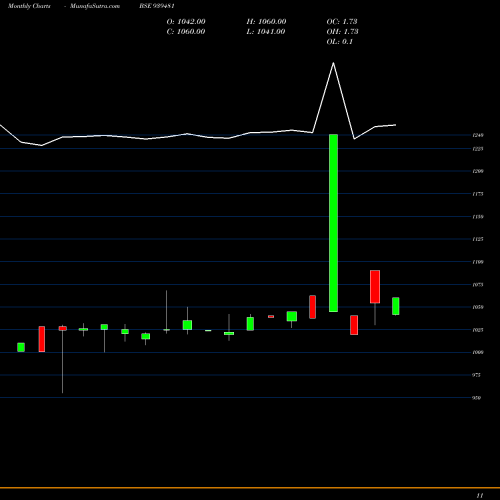Click the 1125 price axis label
500x500 pixels.
tap(478, 239)
